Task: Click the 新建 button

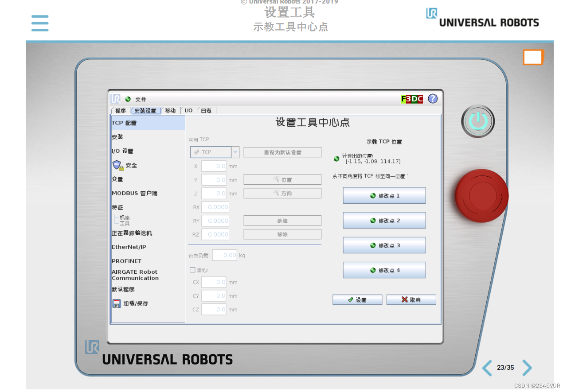Action: [x=282, y=221]
